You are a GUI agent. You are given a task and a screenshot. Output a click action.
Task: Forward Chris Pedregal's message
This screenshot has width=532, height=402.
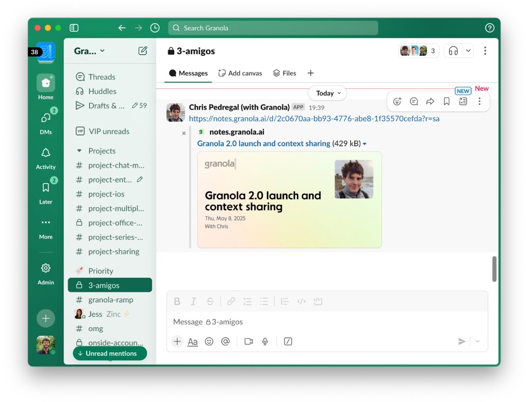click(430, 101)
